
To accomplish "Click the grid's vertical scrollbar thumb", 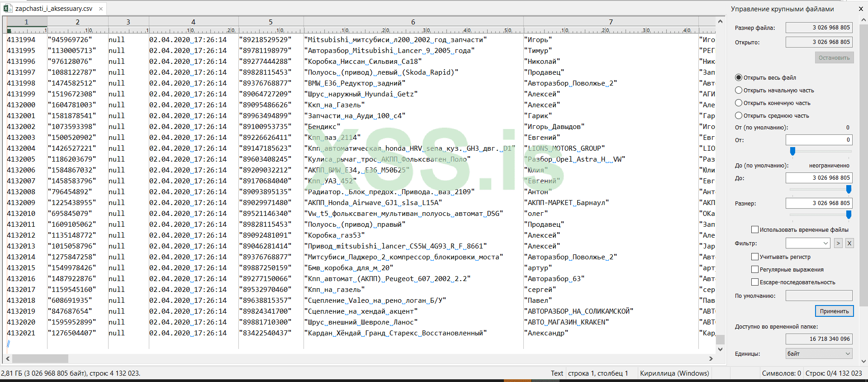I will (720, 339).
